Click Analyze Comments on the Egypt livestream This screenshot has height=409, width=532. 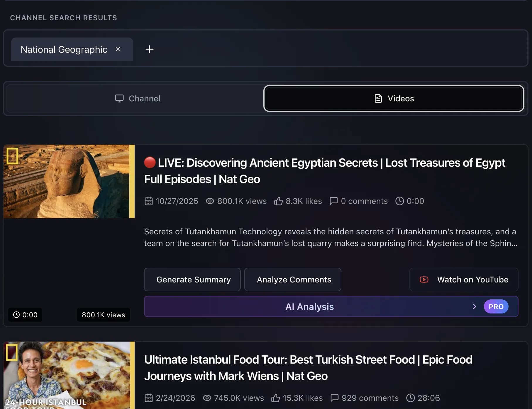pos(293,280)
